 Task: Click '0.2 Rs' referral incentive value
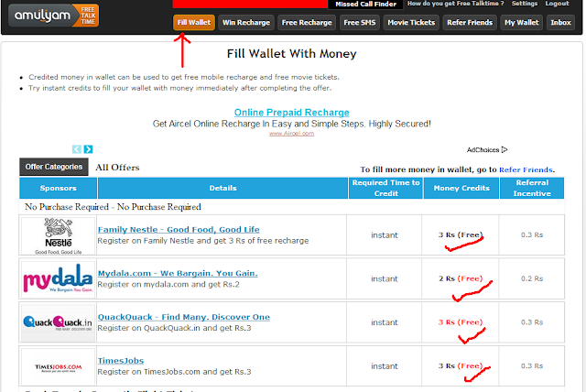pos(532,278)
